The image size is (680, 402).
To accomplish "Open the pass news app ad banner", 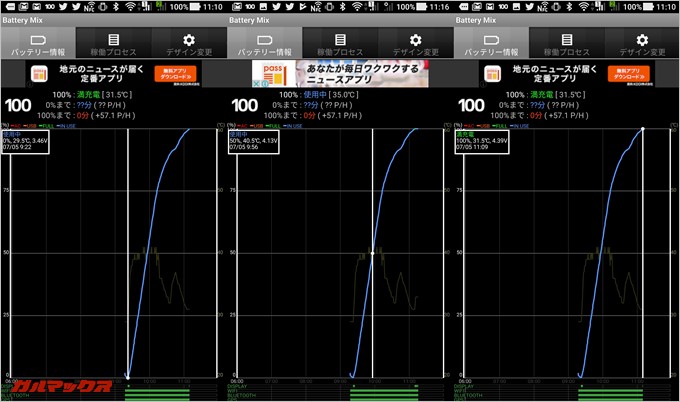I will tap(340, 74).
